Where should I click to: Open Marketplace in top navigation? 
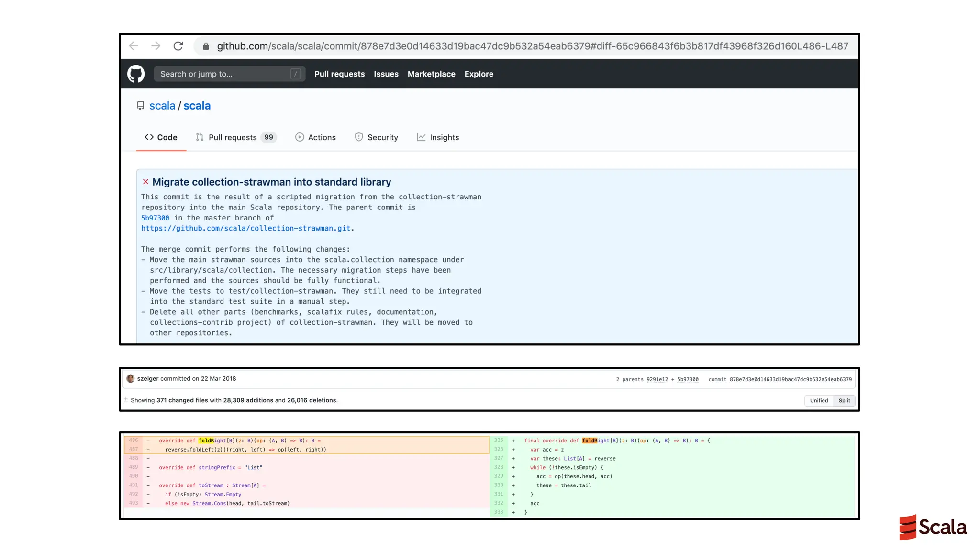click(431, 74)
